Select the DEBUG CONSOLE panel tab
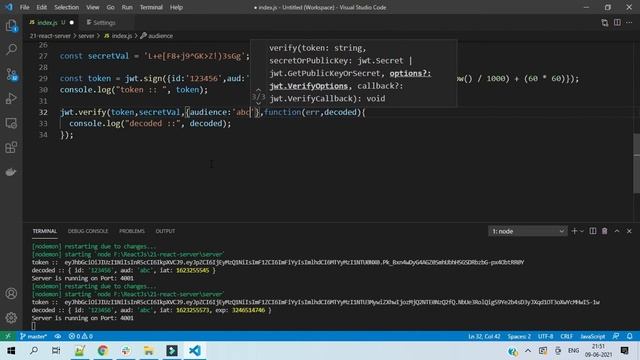The width and height of the screenshot is (640, 360). pyautogui.click(x=88, y=231)
